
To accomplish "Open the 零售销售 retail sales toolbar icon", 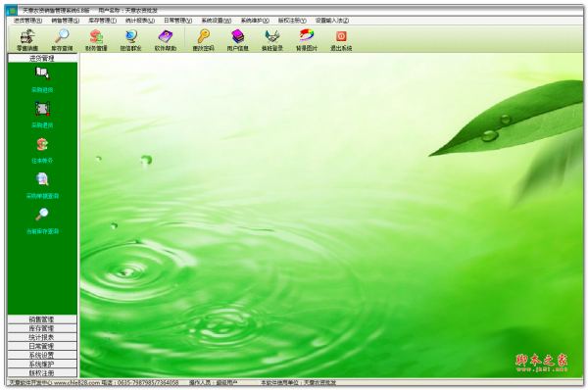I will 27,40.
